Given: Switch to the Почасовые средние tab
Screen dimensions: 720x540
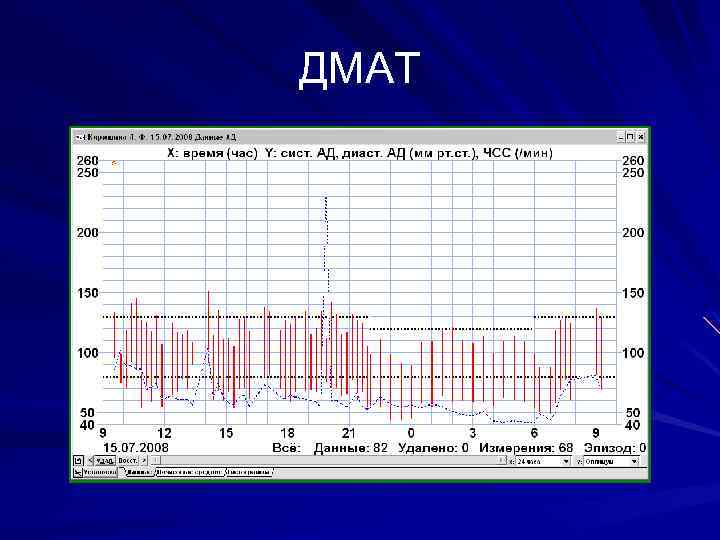Looking at the screenshot, I should (190, 472).
